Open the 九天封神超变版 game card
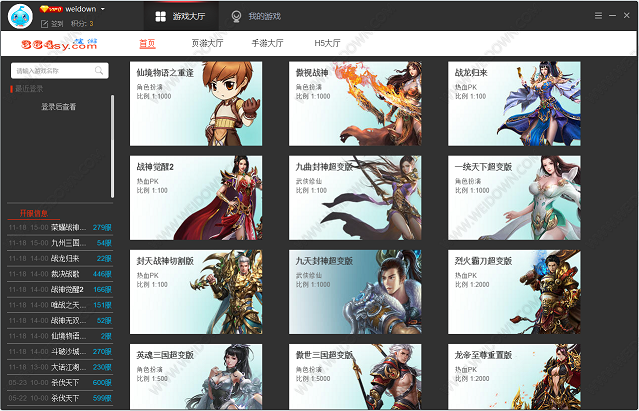The height and width of the screenshot is (411, 639). pos(355,292)
